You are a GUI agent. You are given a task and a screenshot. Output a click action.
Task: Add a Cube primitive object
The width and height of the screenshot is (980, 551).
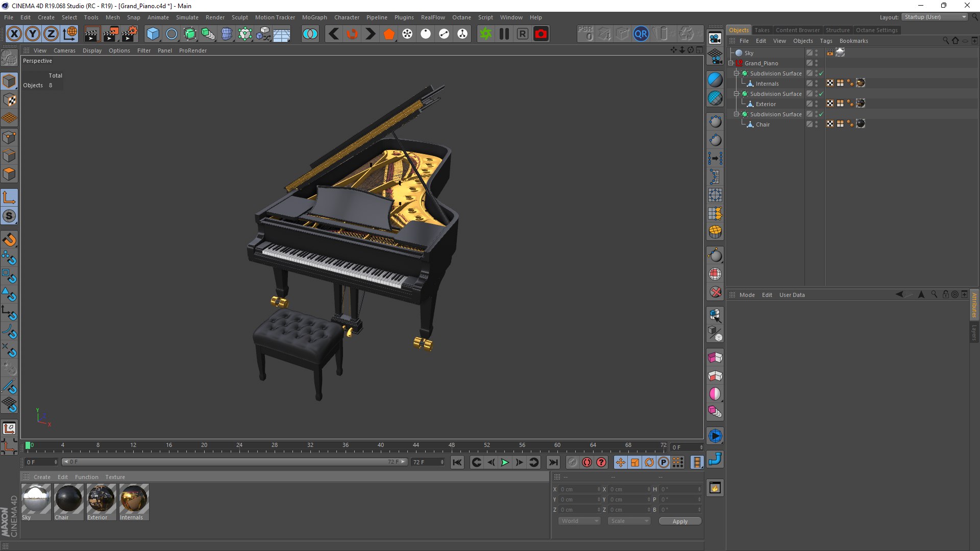[153, 34]
